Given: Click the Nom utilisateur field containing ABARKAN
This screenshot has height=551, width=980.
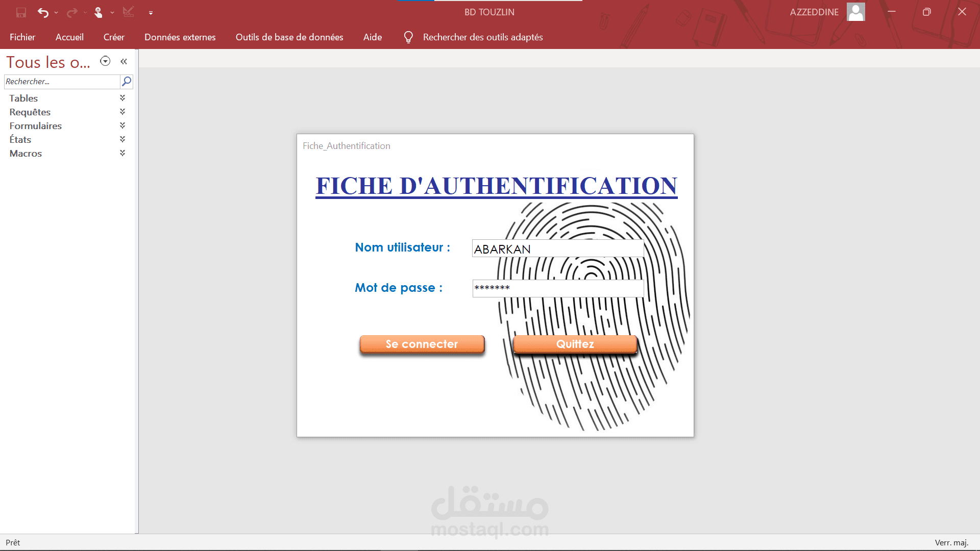Looking at the screenshot, I should [x=558, y=248].
